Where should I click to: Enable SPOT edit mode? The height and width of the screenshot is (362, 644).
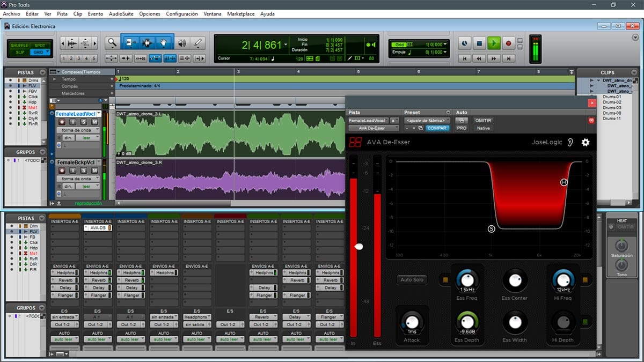39,46
